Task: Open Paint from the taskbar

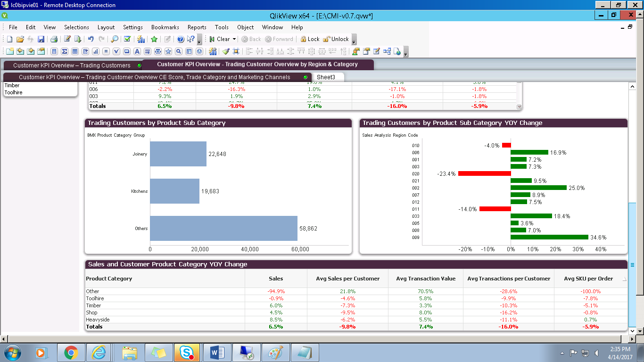Action: (x=275, y=352)
